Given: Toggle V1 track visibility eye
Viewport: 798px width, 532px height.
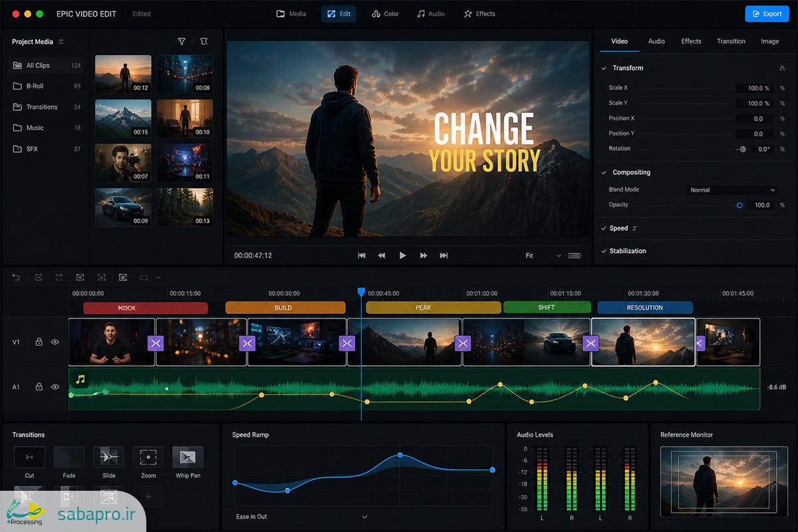Looking at the screenshot, I should click(55, 342).
